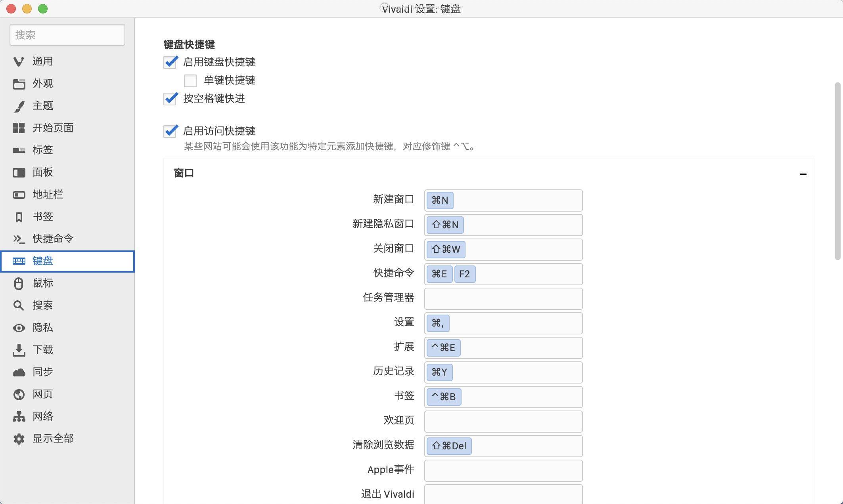
Task: Open 隐私 settings section label
Action: tap(42, 328)
